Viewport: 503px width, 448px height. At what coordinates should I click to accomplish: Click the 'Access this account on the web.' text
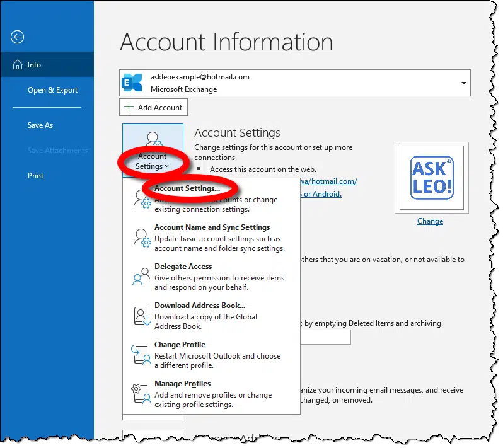pos(263,169)
